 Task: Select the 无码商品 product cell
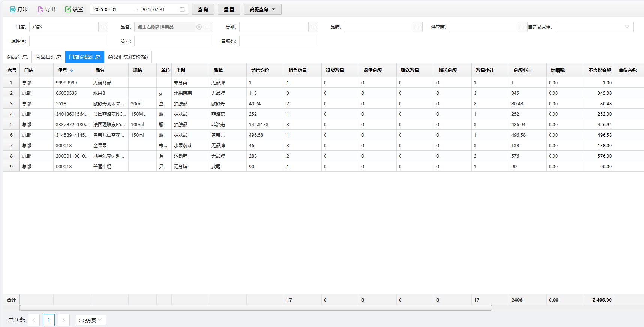[x=110, y=82]
